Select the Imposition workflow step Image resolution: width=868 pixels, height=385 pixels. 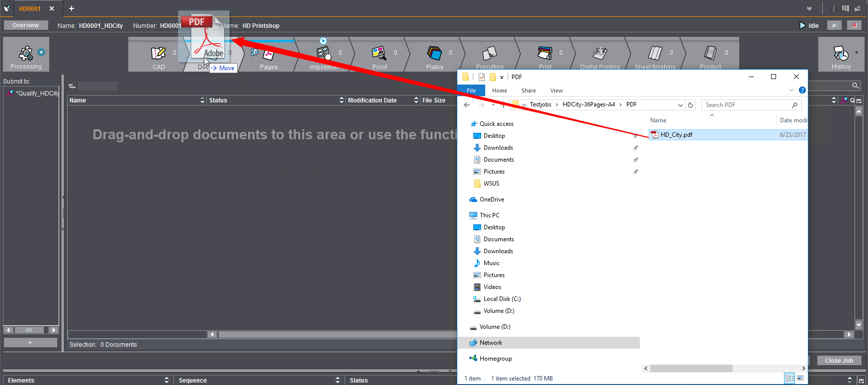pyautogui.click(x=324, y=54)
